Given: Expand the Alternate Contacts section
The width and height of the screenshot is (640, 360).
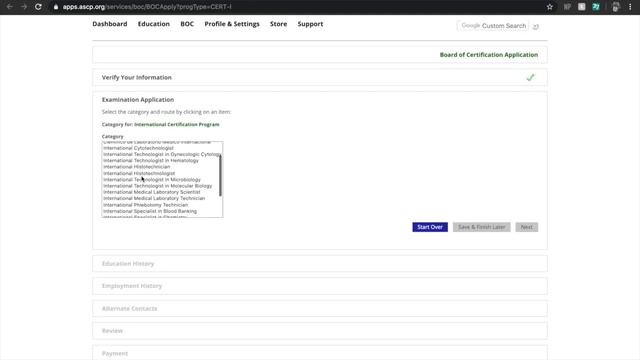Looking at the screenshot, I should tap(320, 309).
